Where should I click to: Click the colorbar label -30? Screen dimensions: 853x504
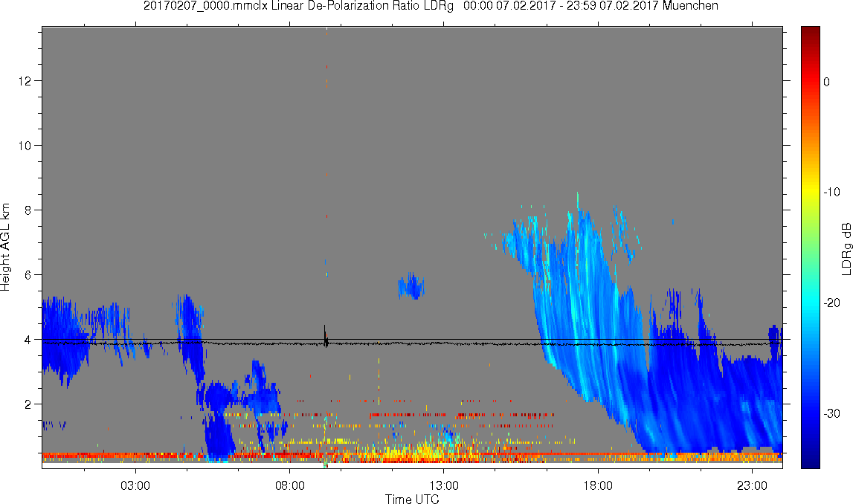click(831, 414)
